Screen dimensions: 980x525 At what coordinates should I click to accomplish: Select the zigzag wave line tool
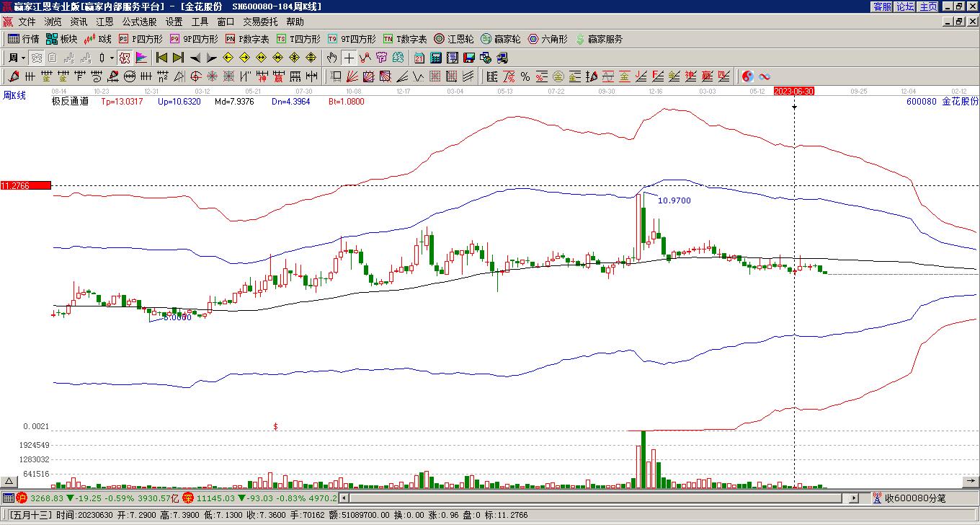point(419,76)
